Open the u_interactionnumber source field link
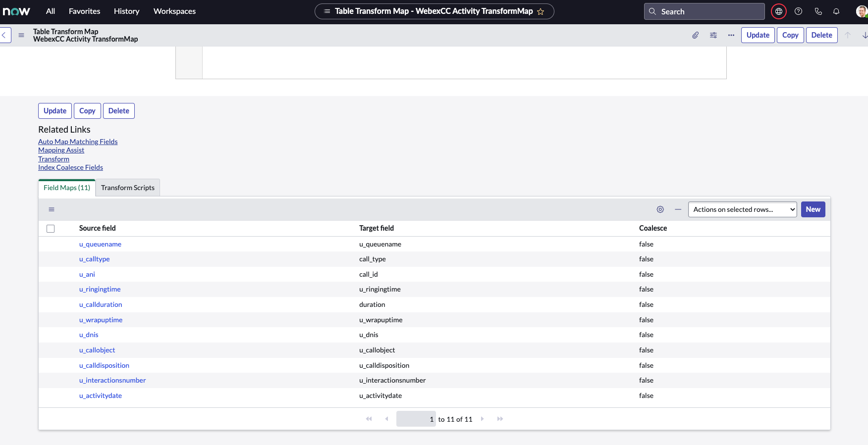Image resolution: width=868 pixels, height=445 pixels. pyautogui.click(x=112, y=380)
